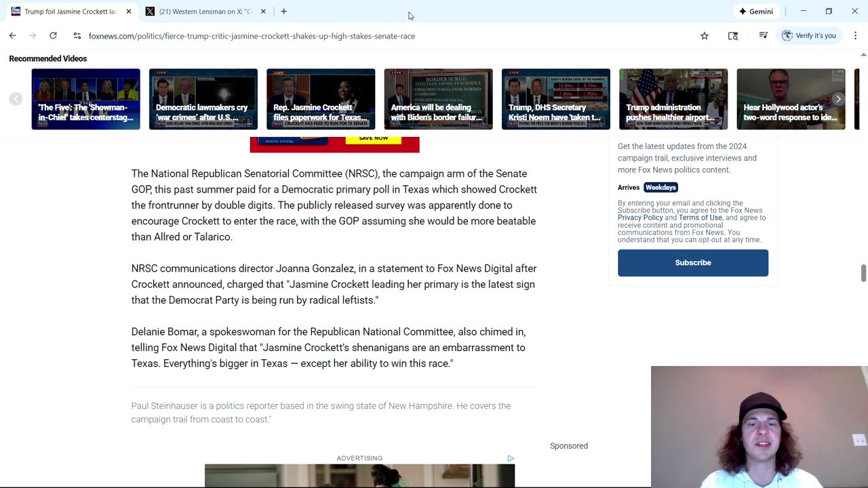Click the ADVERTISING label above the ad
This screenshot has width=868, height=488.
point(359,458)
